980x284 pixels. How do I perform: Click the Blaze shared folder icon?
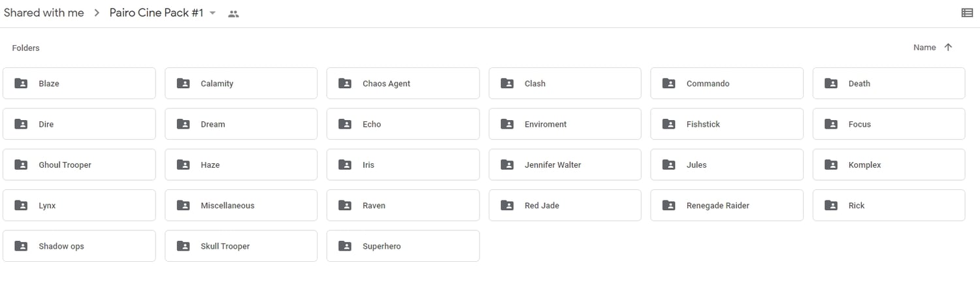21,84
